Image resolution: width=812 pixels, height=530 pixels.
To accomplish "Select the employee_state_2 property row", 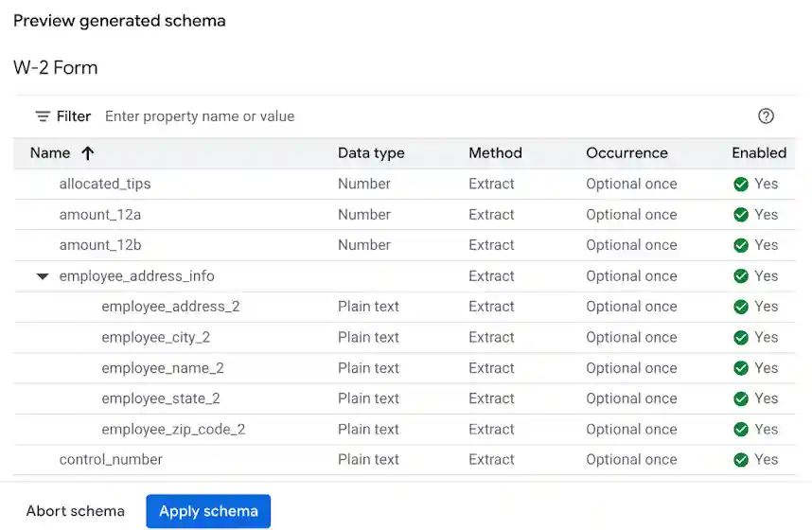I will [x=161, y=398].
